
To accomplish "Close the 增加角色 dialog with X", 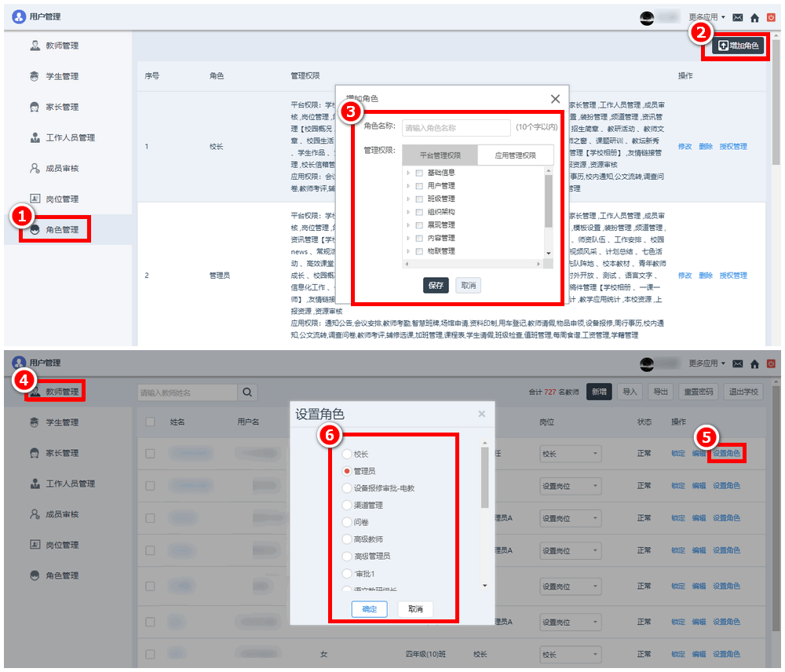I will coord(555,99).
